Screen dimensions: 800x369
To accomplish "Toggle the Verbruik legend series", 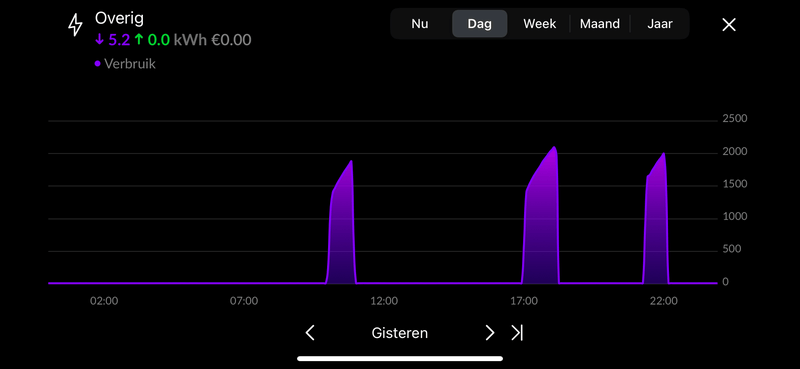I will tap(125, 64).
